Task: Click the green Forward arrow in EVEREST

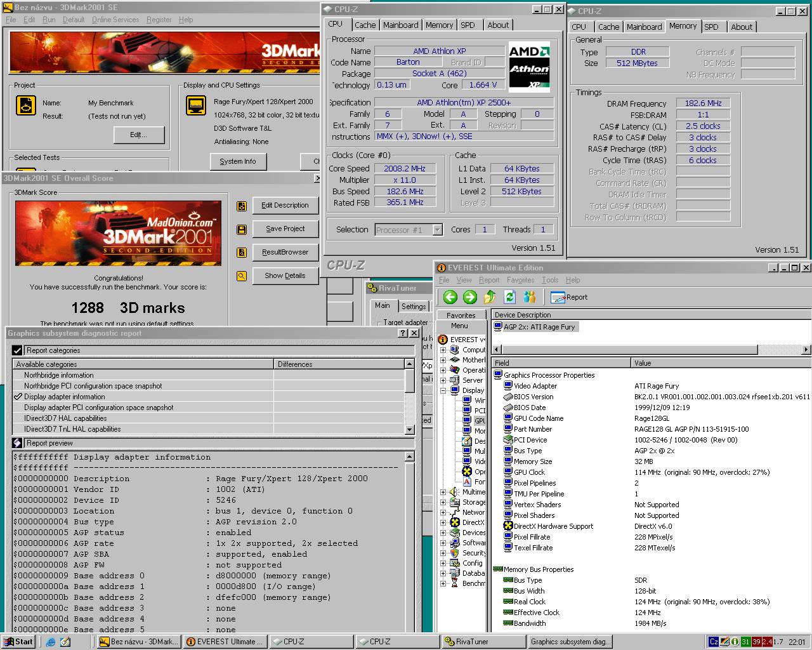Action: point(469,296)
